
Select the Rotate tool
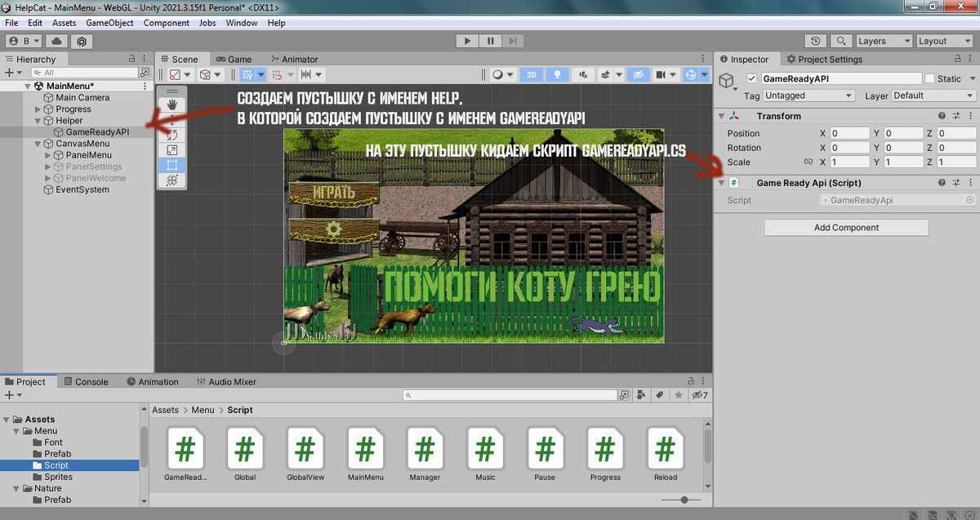172,133
